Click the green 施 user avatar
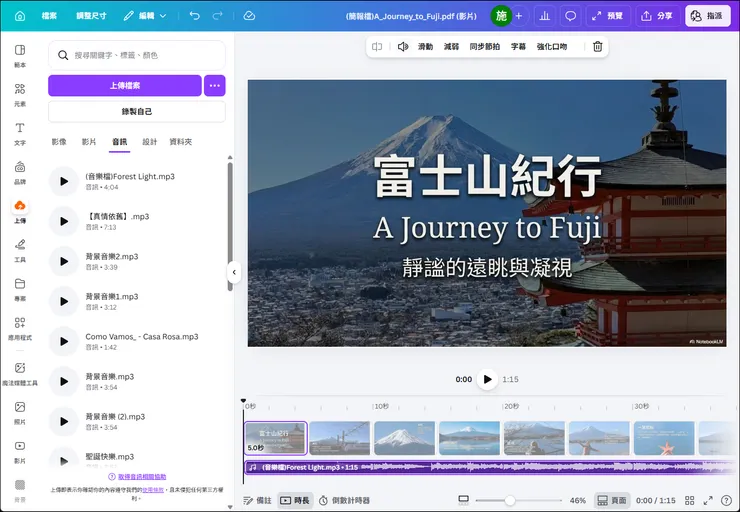 coord(501,16)
